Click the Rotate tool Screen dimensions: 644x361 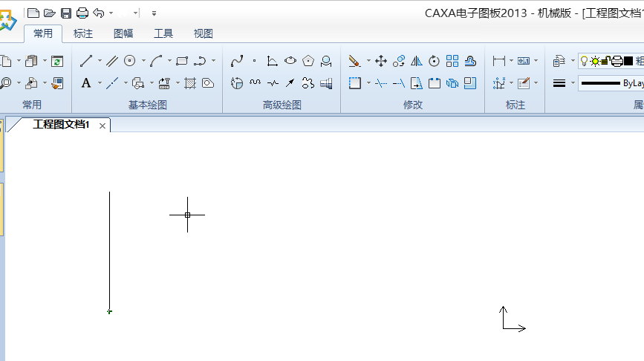tap(434, 61)
